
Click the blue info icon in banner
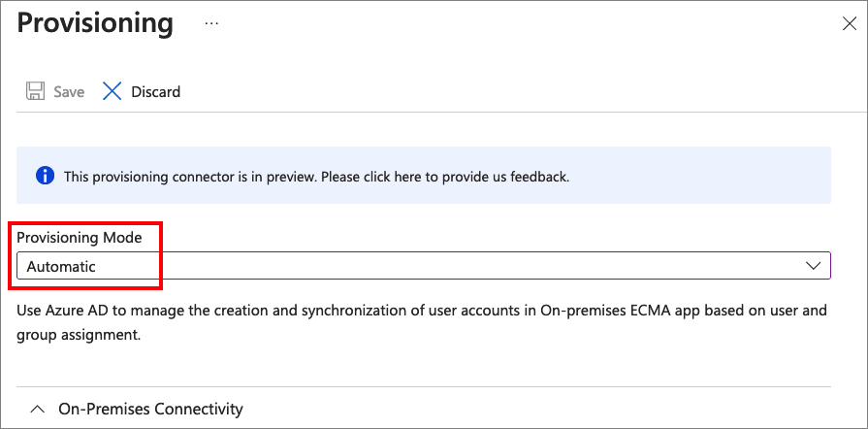[44, 176]
